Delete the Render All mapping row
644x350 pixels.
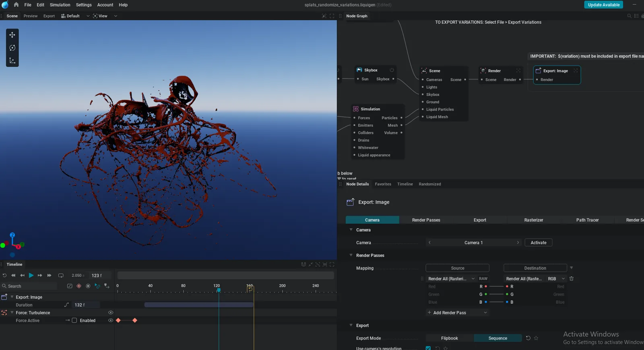tap(571, 279)
